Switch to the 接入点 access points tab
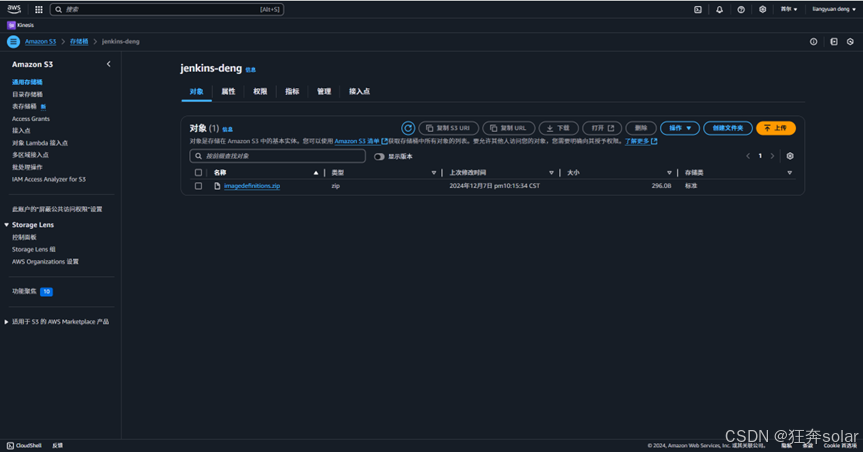Image resolution: width=863 pixels, height=452 pixels. (x=359, y=91)
